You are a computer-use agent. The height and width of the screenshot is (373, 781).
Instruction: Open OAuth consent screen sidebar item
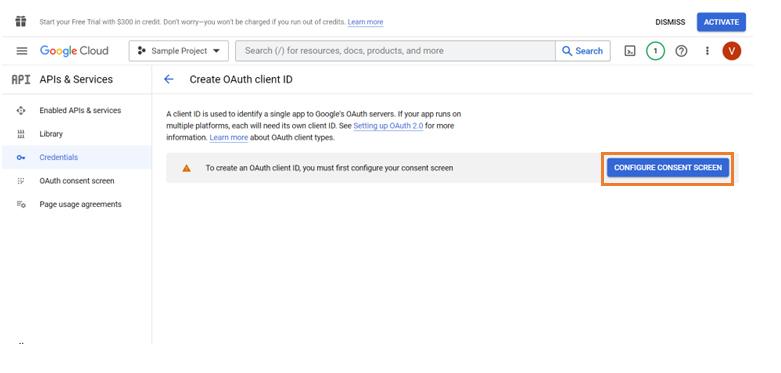click(x=77, y=181)
